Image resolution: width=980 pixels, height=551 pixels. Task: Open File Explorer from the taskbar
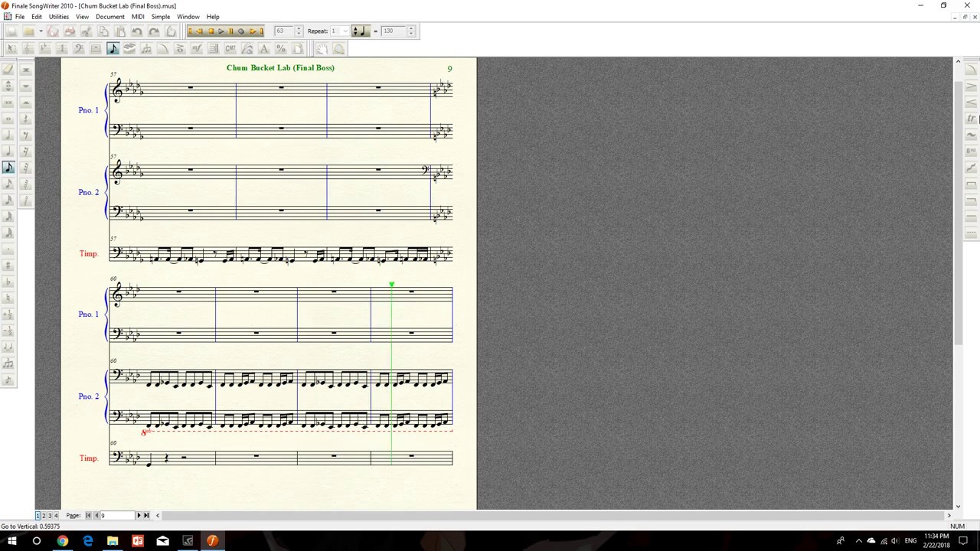[113, 541]
